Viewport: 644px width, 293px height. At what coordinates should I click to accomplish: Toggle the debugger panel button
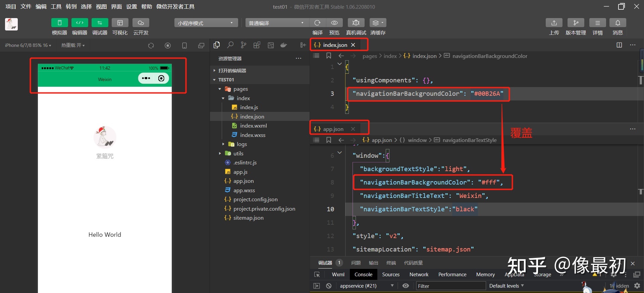(x=100, y=23)
